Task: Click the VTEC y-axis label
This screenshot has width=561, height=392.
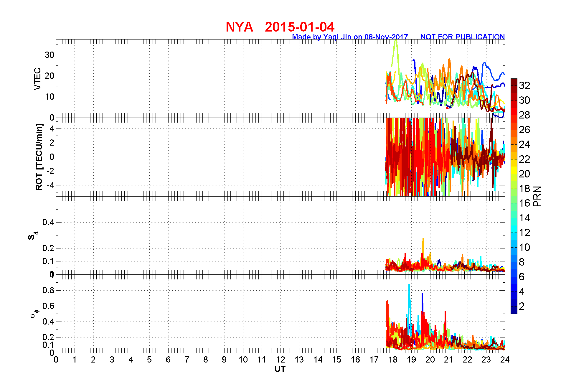Action: [37, 79]
